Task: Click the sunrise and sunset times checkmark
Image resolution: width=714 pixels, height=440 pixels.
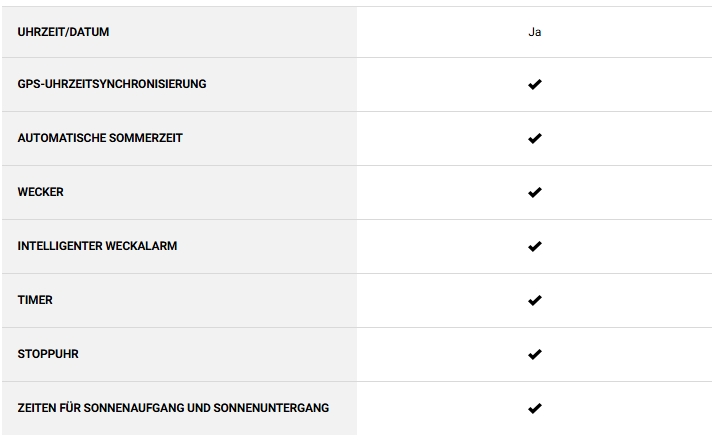Action: tap(534, 409)
